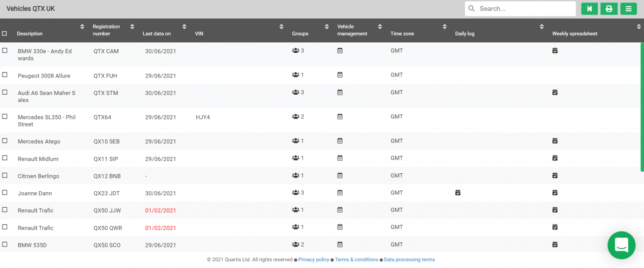The width and height of the screenshot is (644, 268).
Task: Open weekly spreadsheet icon for BMW 535D
Action: (x=555, y=245)
